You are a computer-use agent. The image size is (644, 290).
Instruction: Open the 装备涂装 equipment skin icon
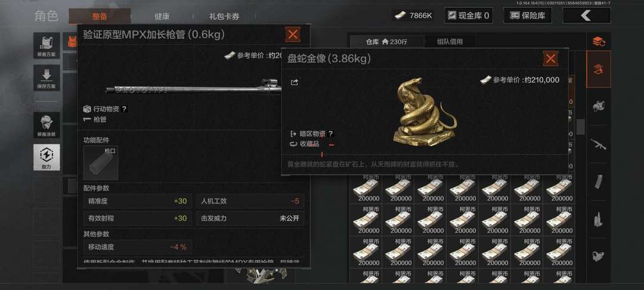pos(47,125)
